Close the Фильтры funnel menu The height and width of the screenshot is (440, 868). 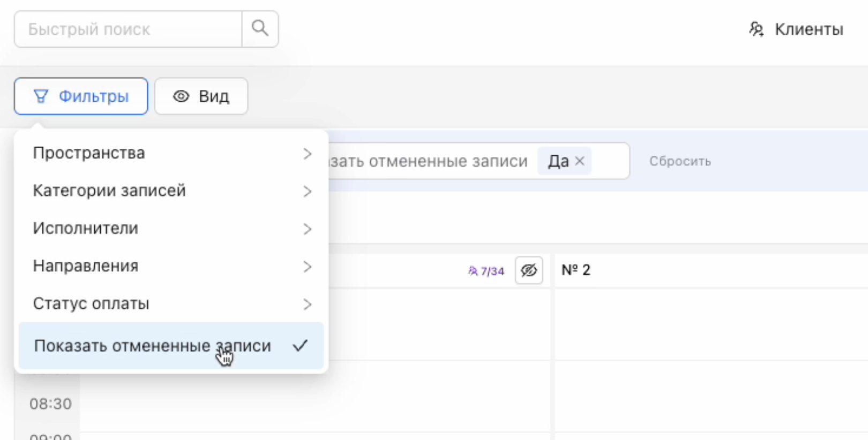[x=81, y=96]
